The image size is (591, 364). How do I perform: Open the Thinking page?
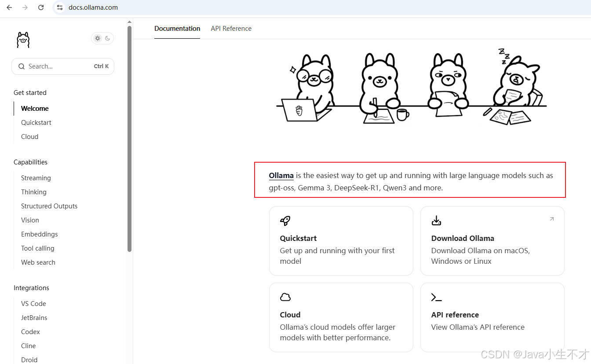tap(34, 192)
